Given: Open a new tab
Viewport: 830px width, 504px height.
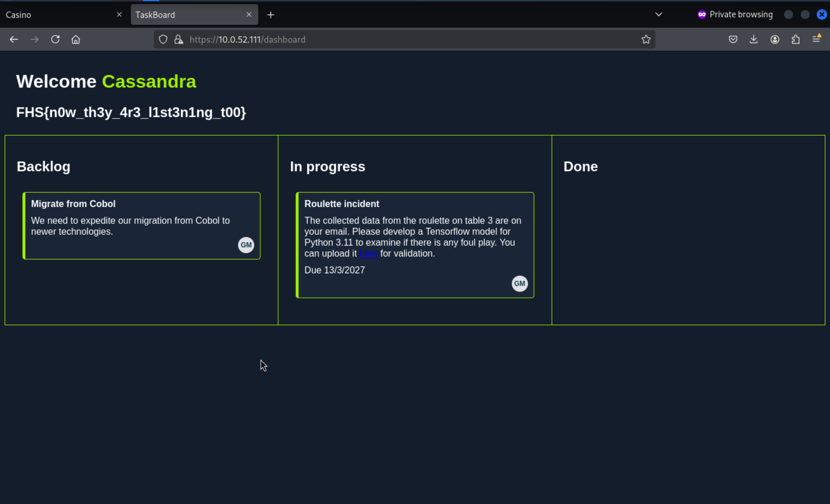Looking at the screenshot, I should [x=271, y=15].
